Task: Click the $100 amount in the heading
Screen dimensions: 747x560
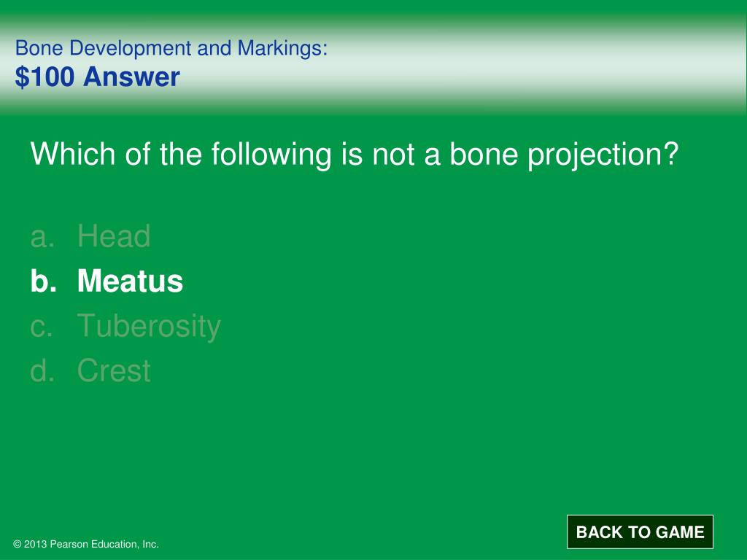Action: tap(44, 77)
